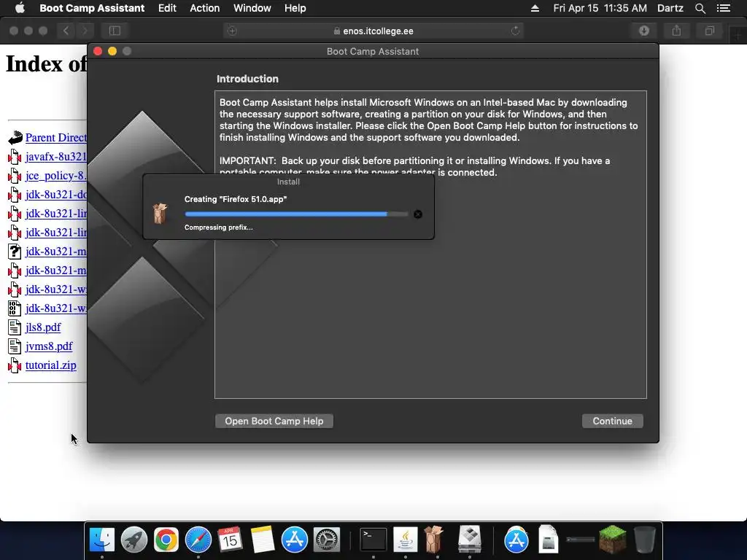Click Boot Camp Assistant drive icon in Dock

(470, 540)
